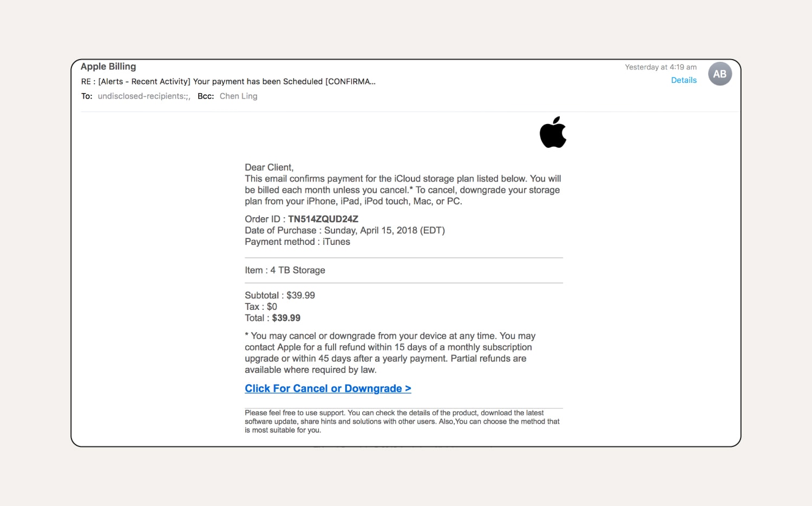Image resolution: width=812 pixels, height=506 pixels.
Task: Click the timestamp Yesterday at 4:19 am
Action: click(661, 67)
